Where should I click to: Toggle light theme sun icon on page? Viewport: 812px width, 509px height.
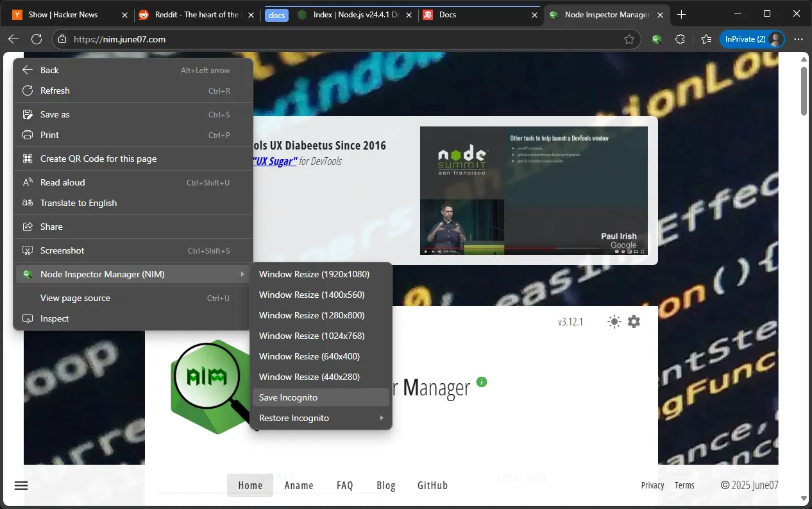(614, 322)
